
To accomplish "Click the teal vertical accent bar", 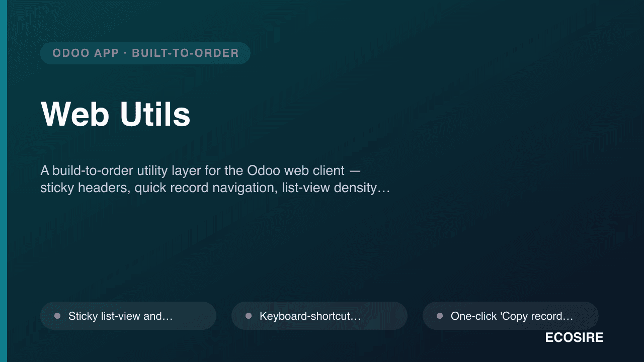I will click(4, 181).
